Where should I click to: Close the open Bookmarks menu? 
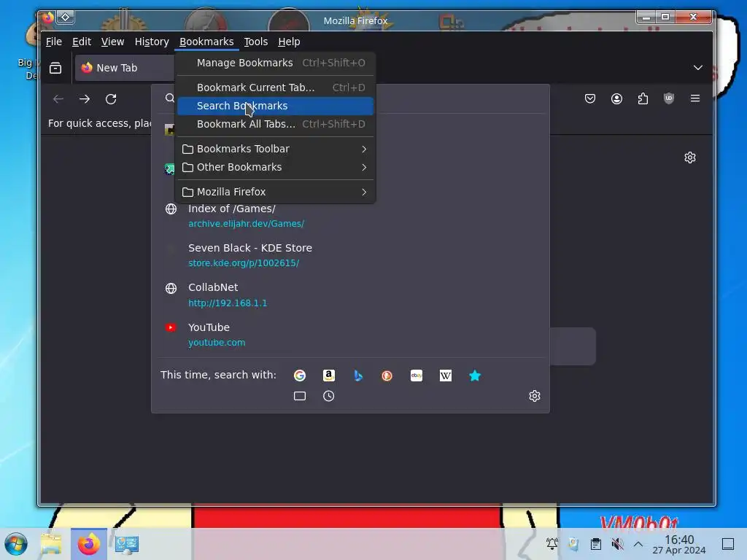[x=206, y=42]
